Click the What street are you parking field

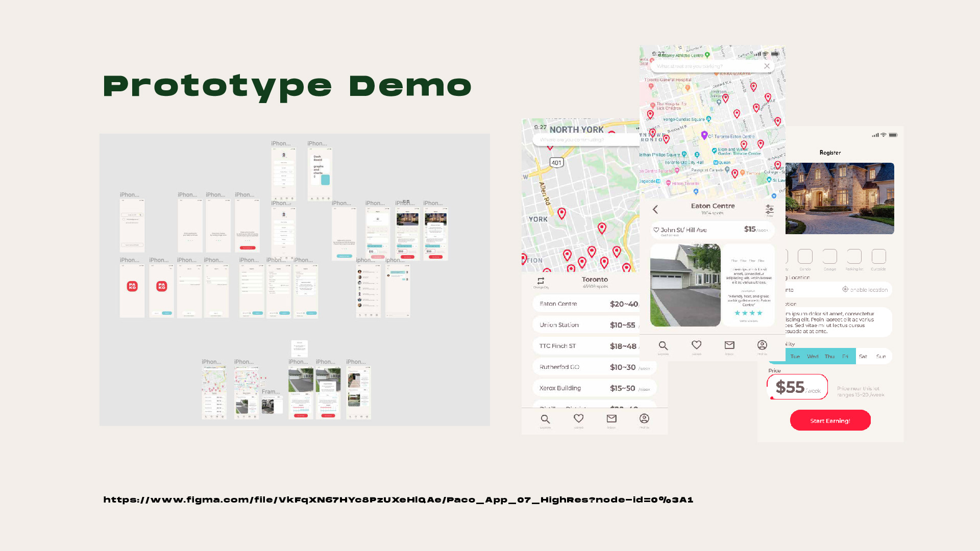coord(713,66)
